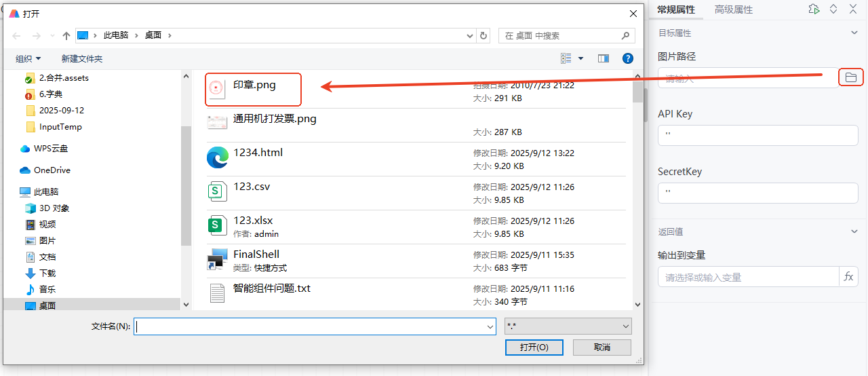Select the 印章.png file icon
This screenshot has width=868, height=376.
217,88
